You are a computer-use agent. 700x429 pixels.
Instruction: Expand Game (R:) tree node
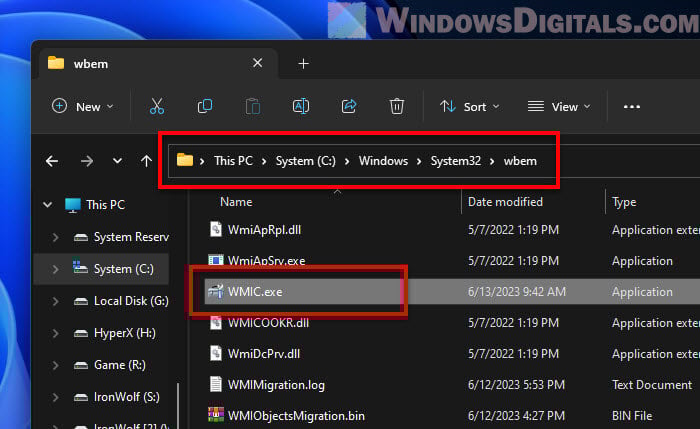tap(55, 366)
